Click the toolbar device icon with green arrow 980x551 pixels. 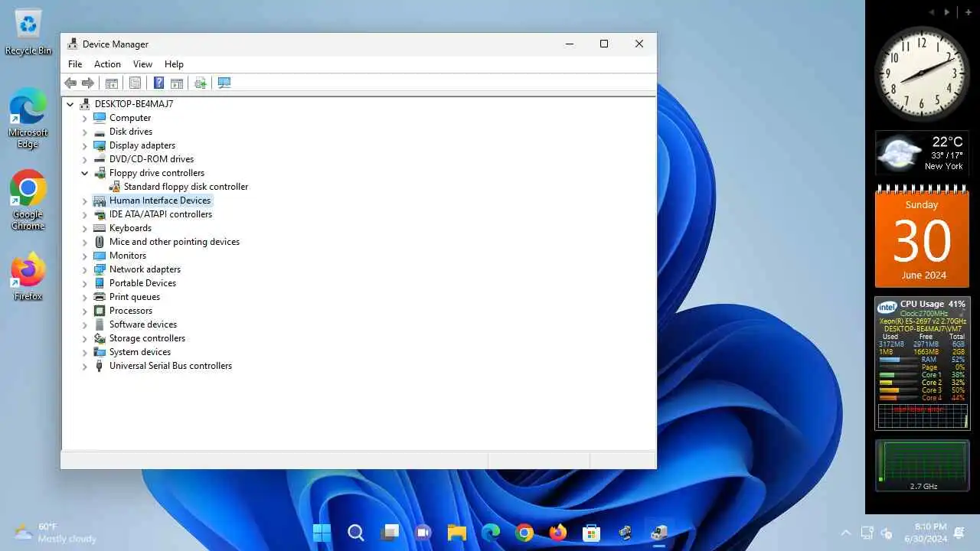201,83
